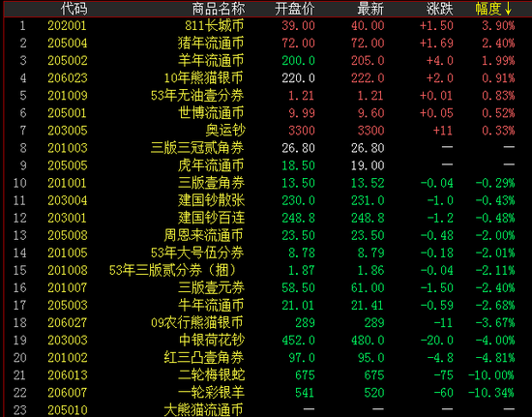
Task: Open 10年熊猫银币 commodity
Action: [203, 78]
